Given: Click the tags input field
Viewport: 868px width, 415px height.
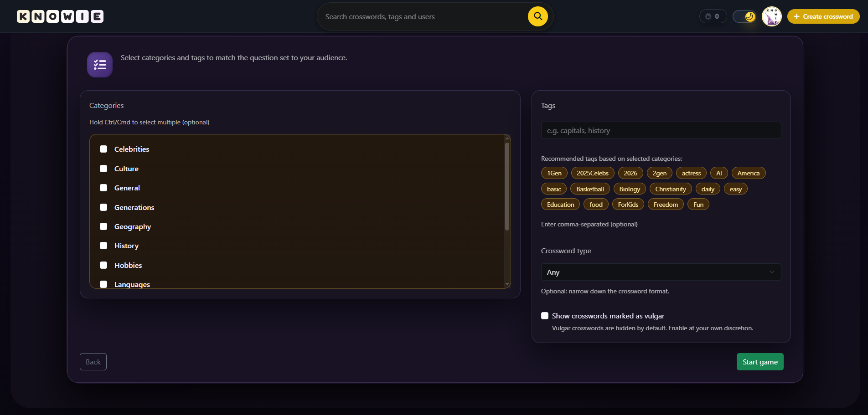Looking at the screenshot, I should tap(661, 130).
